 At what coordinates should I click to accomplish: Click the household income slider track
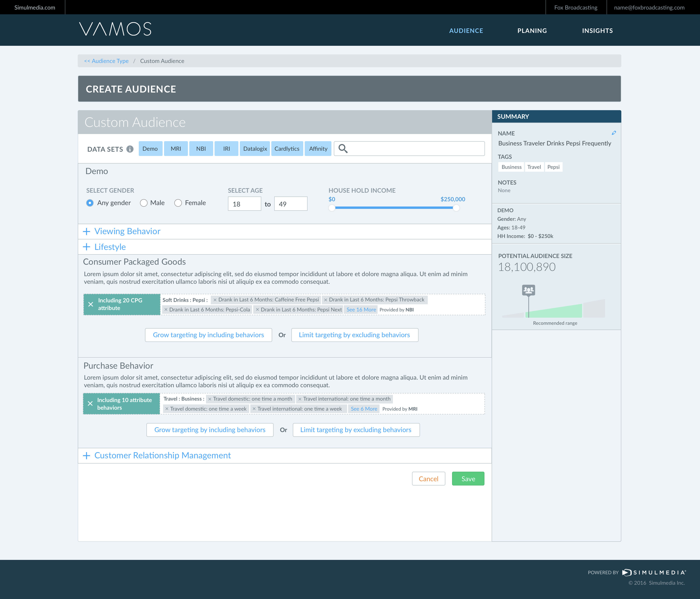point(394,208)
